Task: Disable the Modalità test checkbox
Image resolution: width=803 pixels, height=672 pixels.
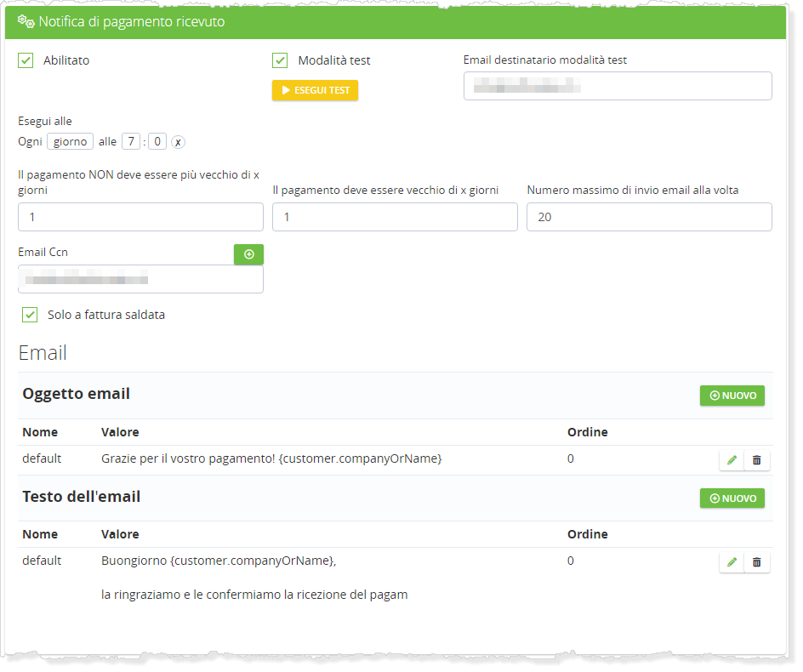Action: [x=280, y=60]
